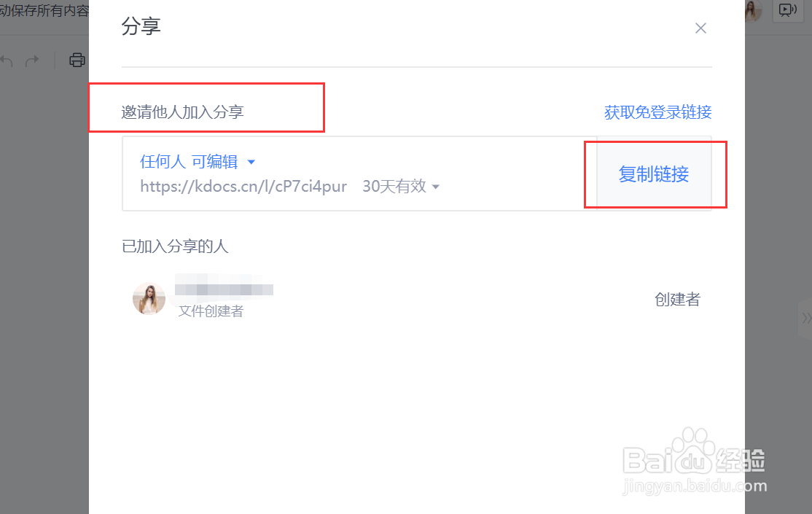The height and width of the screenshot is (514, 812).
Task: Click the redo arrow icon
Action: (x=32, y=61)
